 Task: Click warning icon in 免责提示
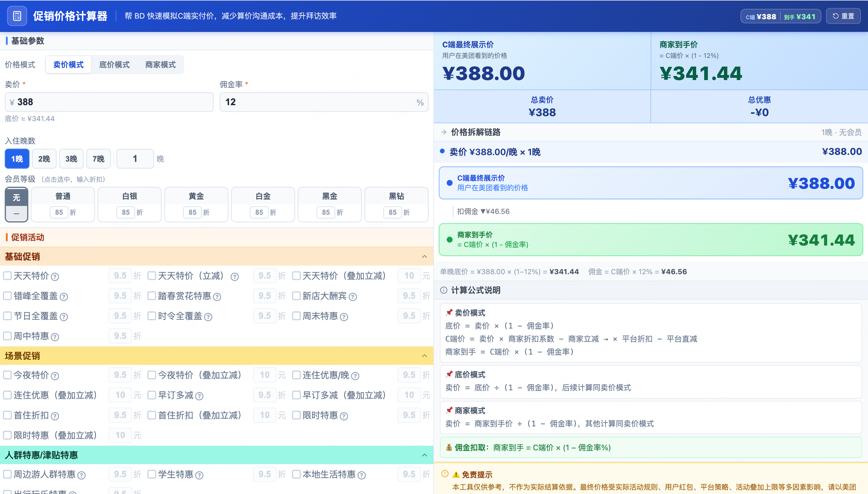click(x=445, y=474)
